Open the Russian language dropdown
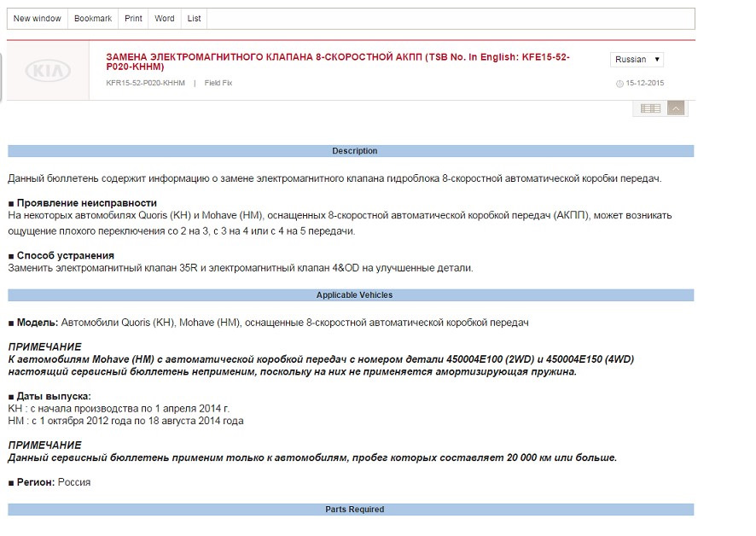 click(637, 60)
